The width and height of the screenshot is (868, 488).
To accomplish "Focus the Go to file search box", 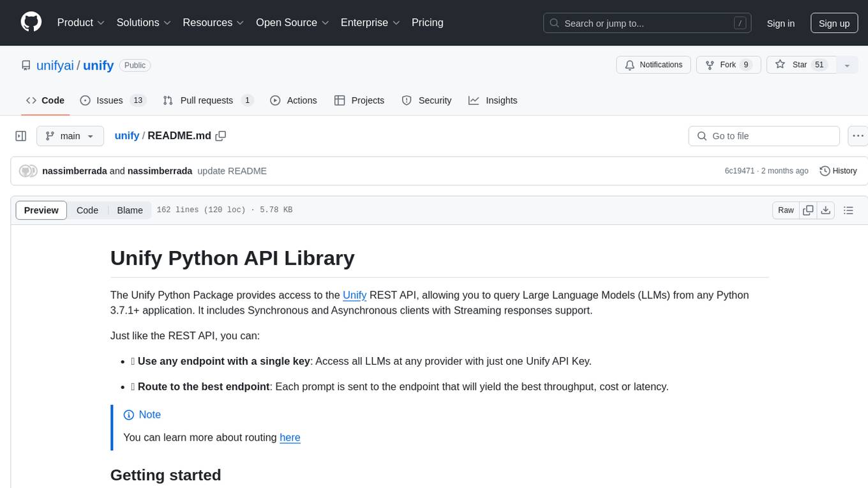I will [764, 136].
